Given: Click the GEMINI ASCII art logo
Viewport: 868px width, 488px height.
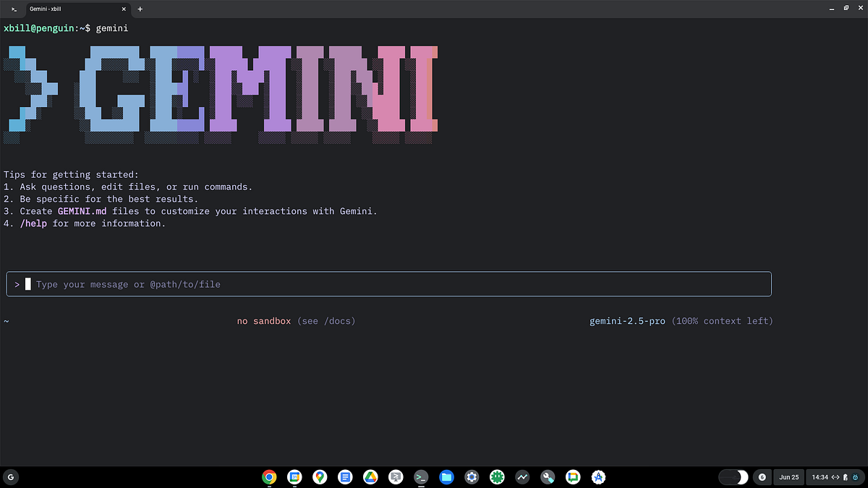Looking at the screenshot, I should click(x=221, y=94).
